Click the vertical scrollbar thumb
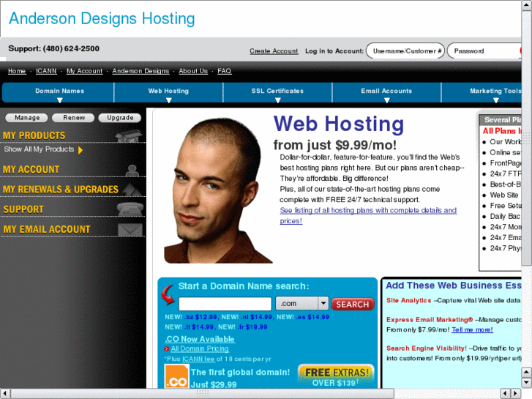 coord(527,138)
